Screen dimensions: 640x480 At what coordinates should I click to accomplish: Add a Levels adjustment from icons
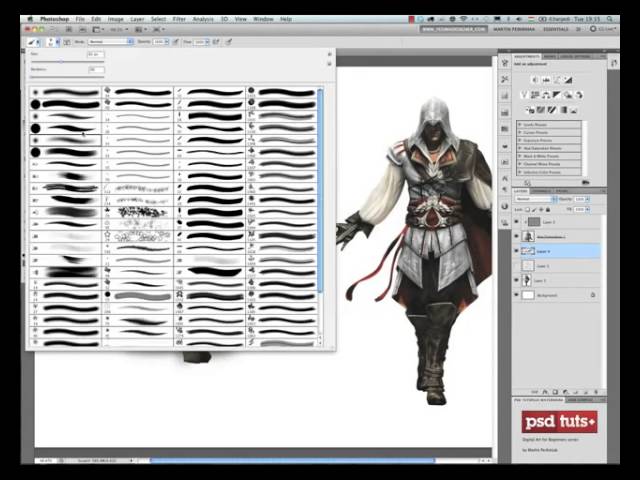coord(548,80)
